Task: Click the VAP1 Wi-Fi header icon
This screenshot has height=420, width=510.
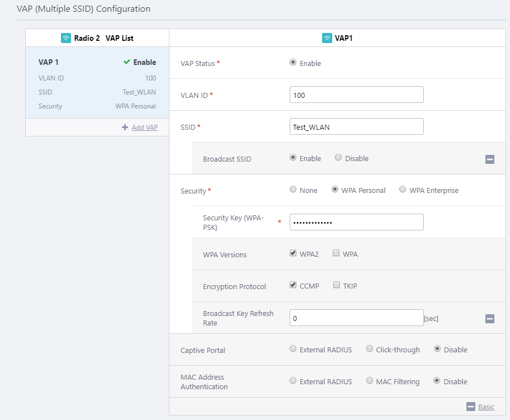Action: [327, 38]
